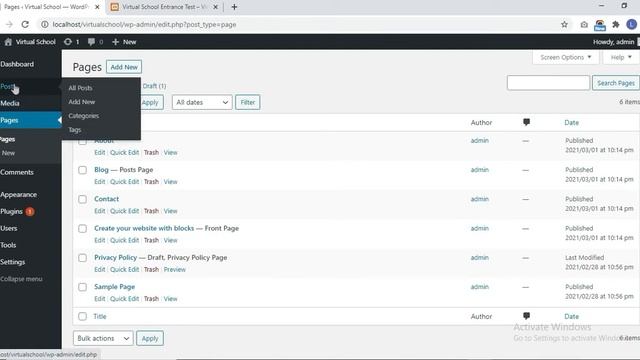640x360 pixels.
Task: Open the Chrome profile avatar
Action: 631,24
